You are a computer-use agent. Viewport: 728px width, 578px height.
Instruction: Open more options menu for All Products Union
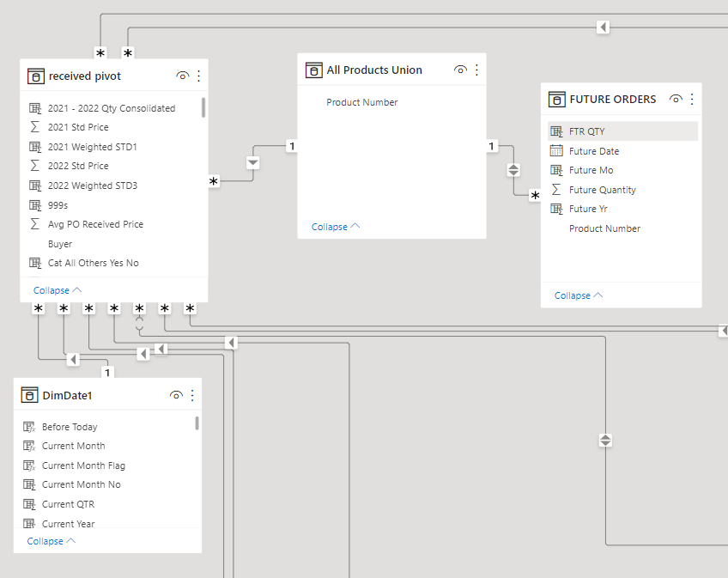(x=476, y=70)
